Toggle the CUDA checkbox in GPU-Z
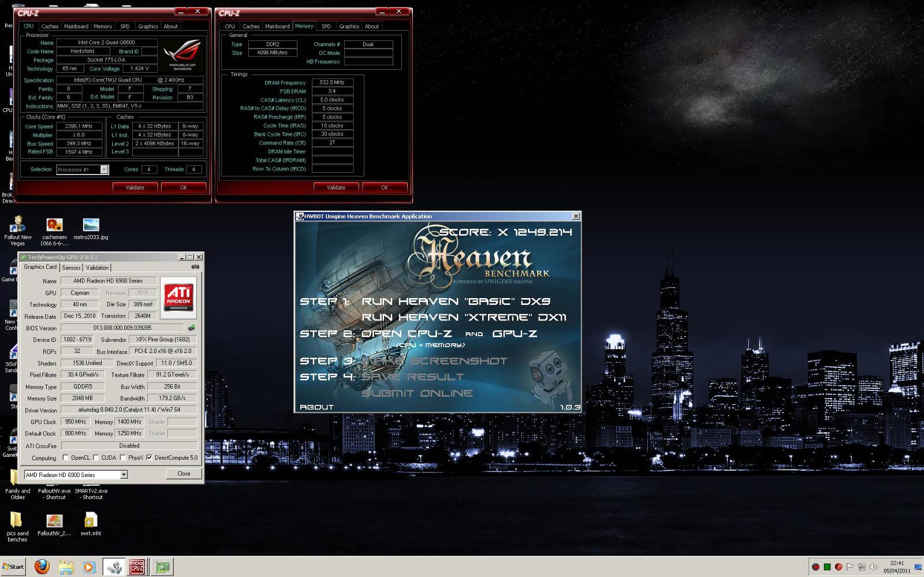Viewport: 924px width, 577px height. point(96,457)
